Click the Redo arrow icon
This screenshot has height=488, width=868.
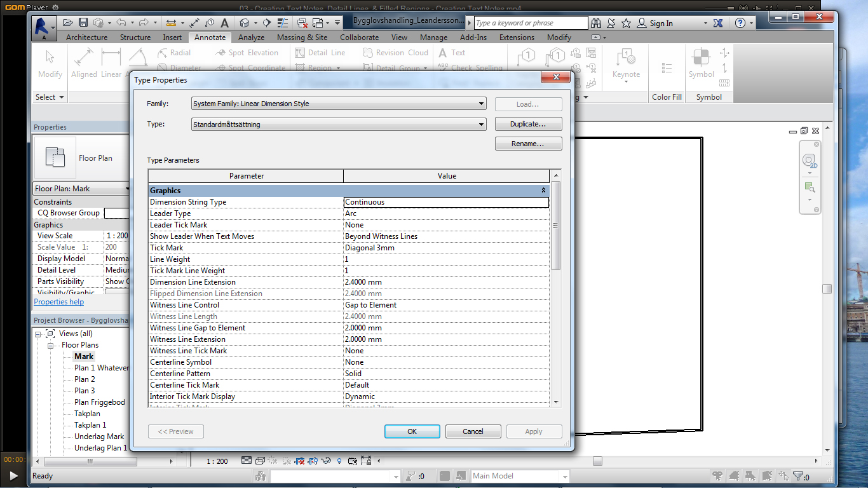click(x=143, y=23)
